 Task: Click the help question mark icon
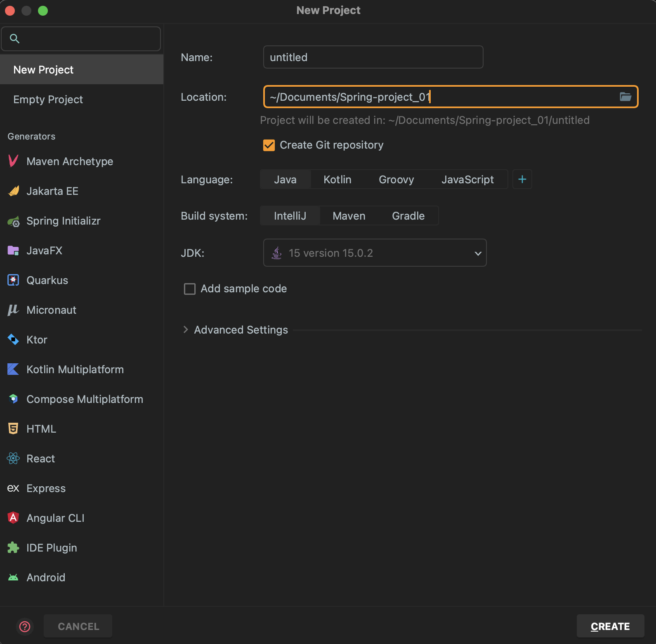click(25, 627)
